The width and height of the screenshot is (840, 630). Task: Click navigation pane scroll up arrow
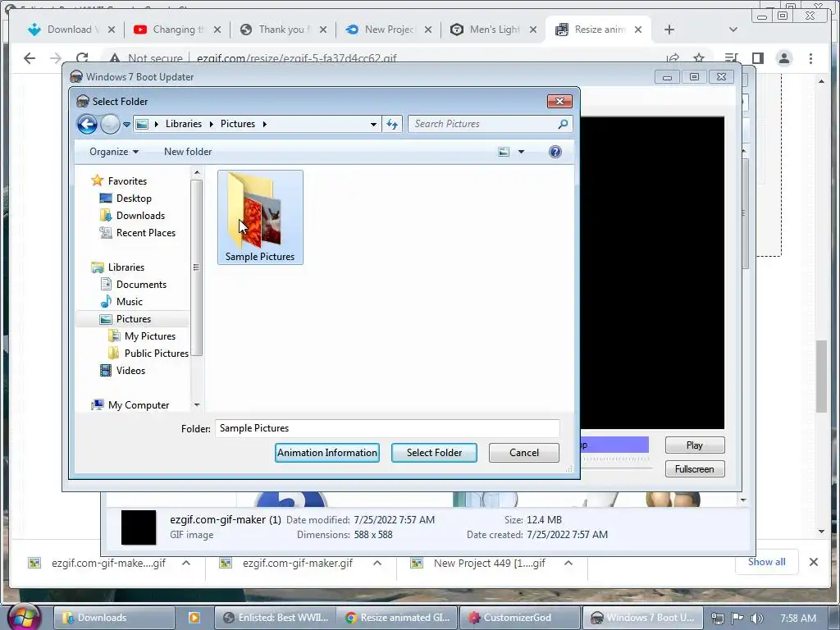pos(197,172)
